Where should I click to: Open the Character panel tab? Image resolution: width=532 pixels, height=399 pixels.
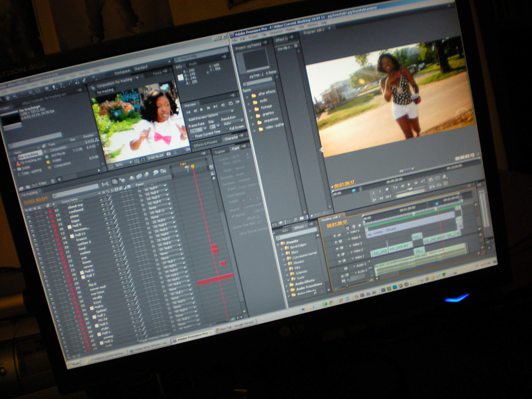[231, 138]
